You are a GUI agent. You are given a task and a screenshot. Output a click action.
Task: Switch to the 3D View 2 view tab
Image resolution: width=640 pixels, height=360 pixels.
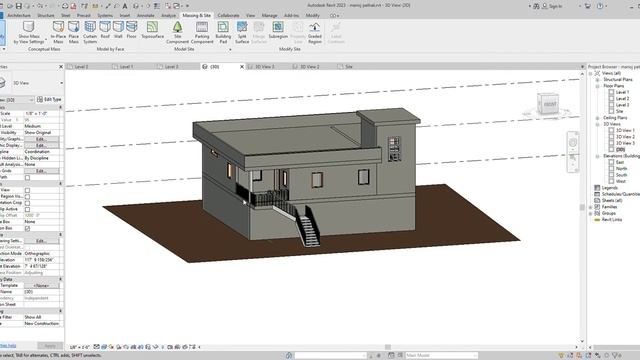point(309,67)
